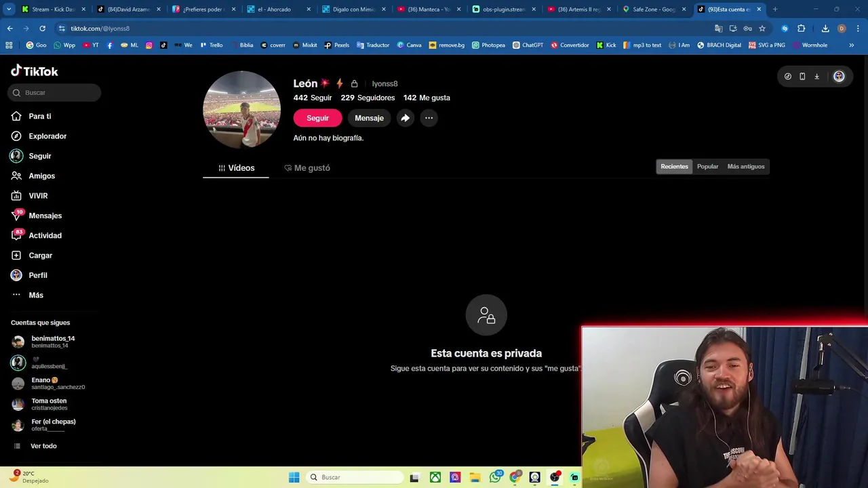Bookmark this page with the star icon
The width and height of the screenshot is (868, 488).
[x=762, y=28]
